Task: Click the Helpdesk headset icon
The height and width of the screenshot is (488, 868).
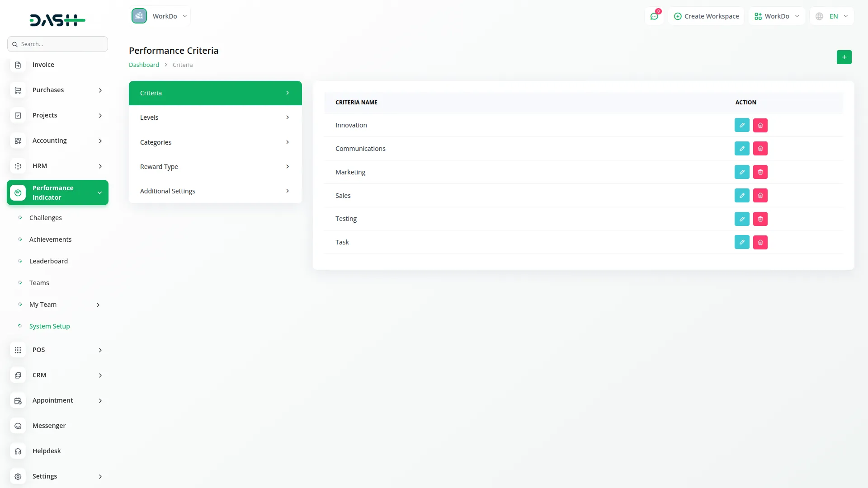Action: tap(18, 451)
